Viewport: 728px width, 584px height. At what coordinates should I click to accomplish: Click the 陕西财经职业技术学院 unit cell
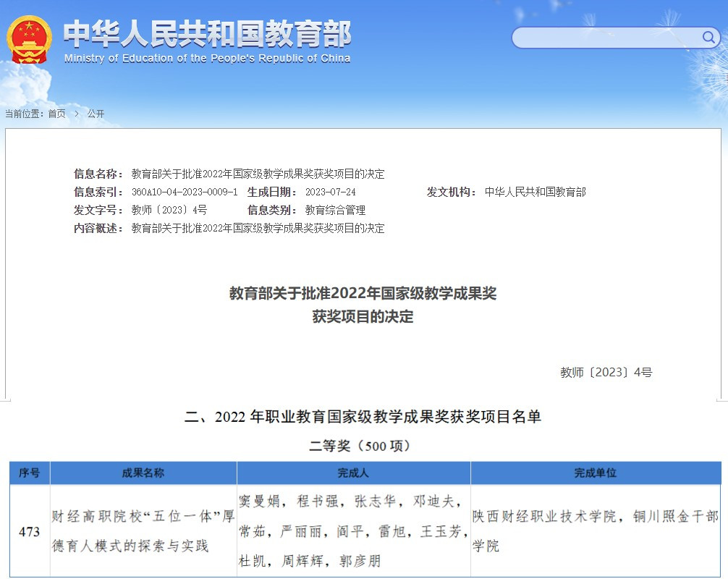pyautogui.click(x=595, y=531)
